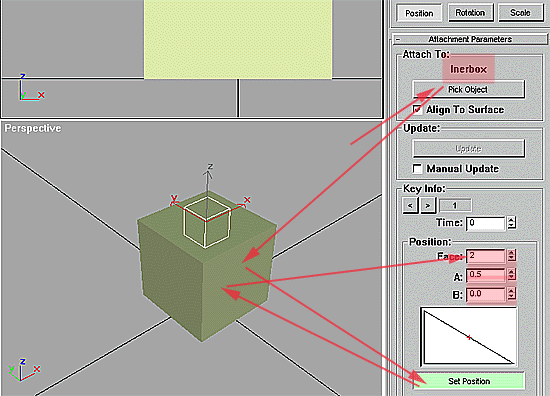This screenshot has height=396, width=550.
Task: Click in the Face number field
Action: [485, 256]
